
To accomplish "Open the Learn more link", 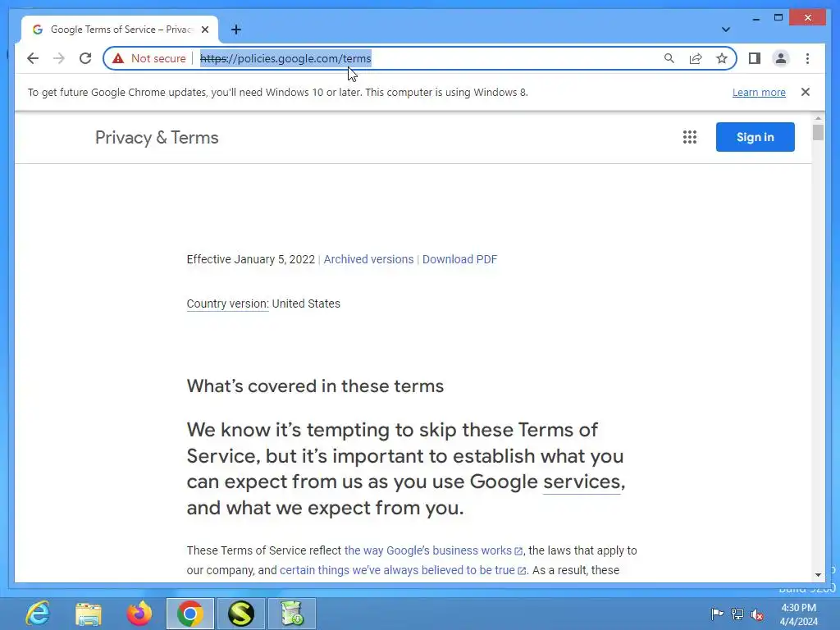I will click(759, 92).
